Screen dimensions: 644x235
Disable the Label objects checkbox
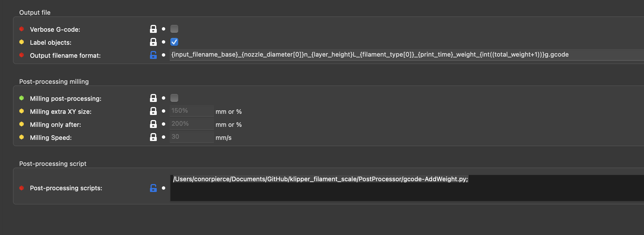(x=174, y=42)
